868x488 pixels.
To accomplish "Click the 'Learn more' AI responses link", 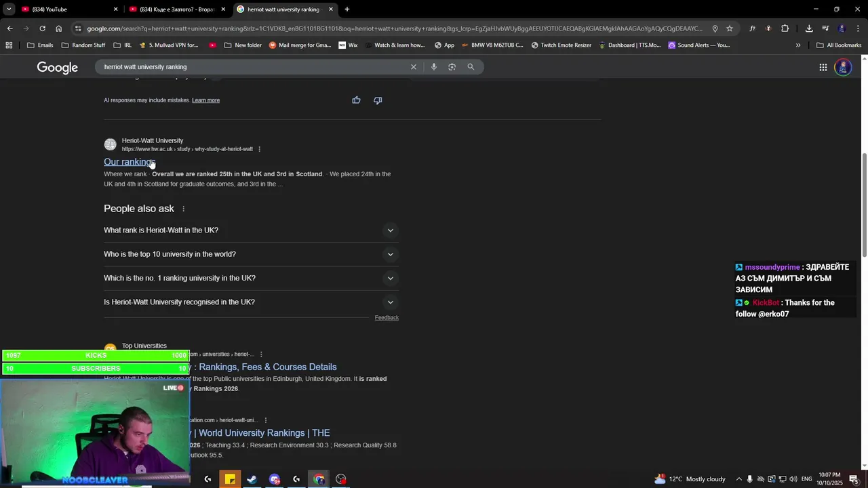I will pos(205,100).
